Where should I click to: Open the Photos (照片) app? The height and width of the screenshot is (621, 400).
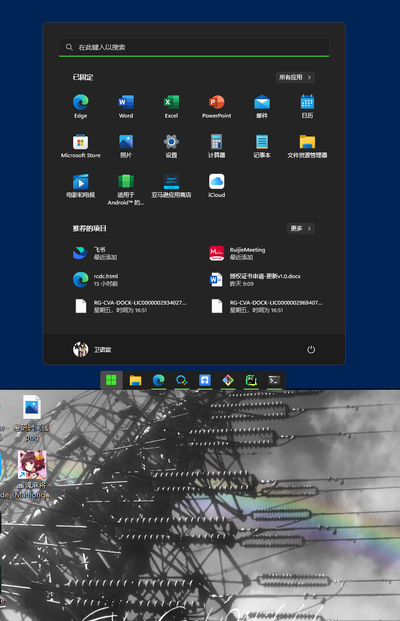pos(126,146)
